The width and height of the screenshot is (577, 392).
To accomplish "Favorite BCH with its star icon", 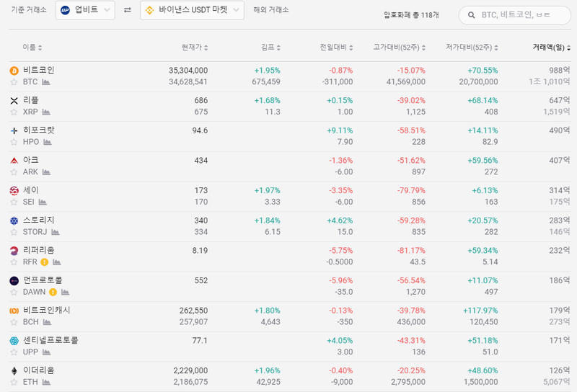I will (x=14, y=322).
